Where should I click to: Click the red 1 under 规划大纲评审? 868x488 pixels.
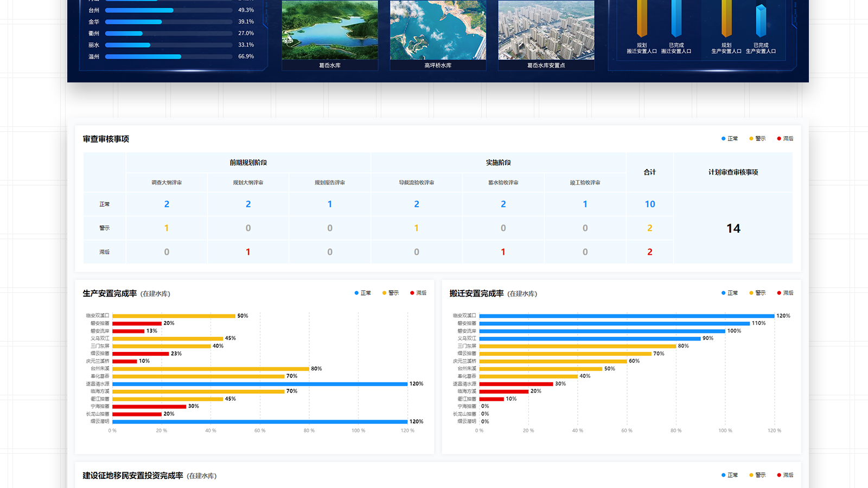[x=248, y=252]
